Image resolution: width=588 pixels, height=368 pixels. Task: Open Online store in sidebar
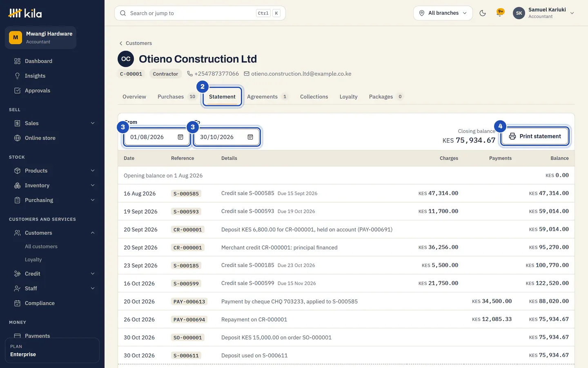click(x=52, y=138)
